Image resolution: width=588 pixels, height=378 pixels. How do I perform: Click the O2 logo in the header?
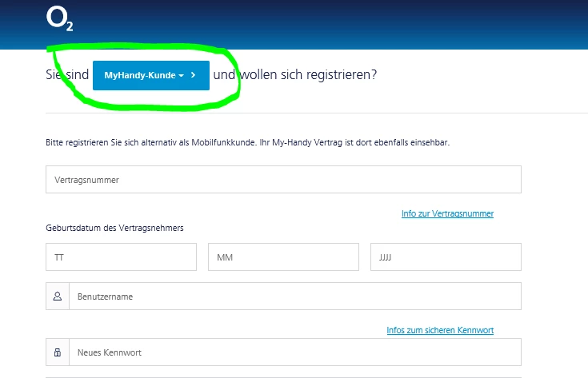[x=60, y=18]
